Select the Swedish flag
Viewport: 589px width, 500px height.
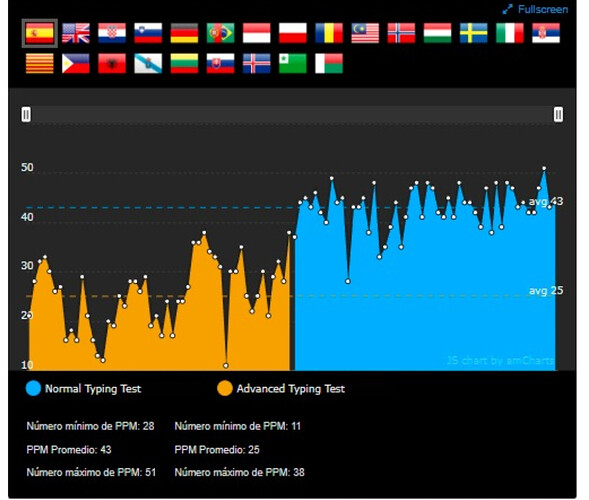click(x=473, y=33)
